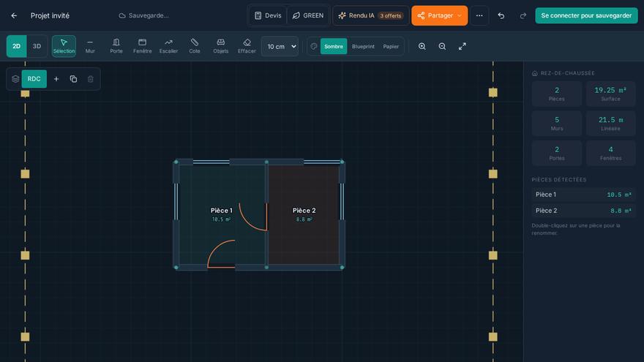Viewport: 644px width, 362px height.
Task: Duplicate the current floor
Action: click(x=73, y=79)
